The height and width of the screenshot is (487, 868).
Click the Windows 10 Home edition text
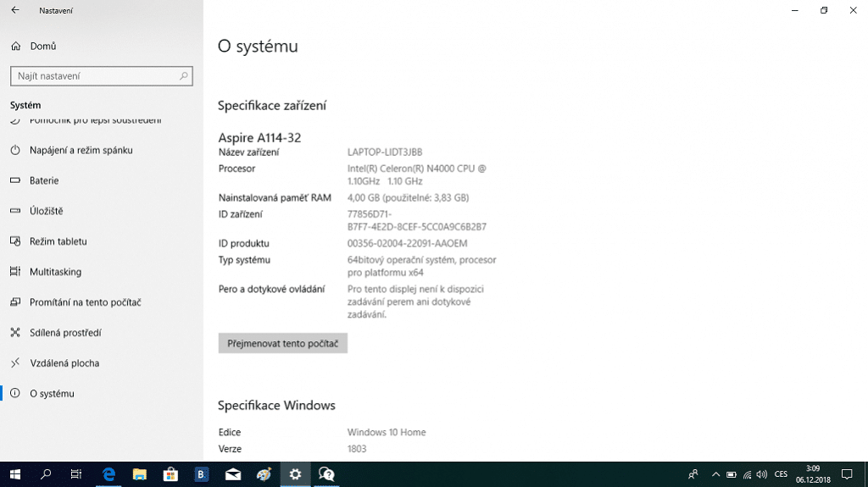(387, 432)
